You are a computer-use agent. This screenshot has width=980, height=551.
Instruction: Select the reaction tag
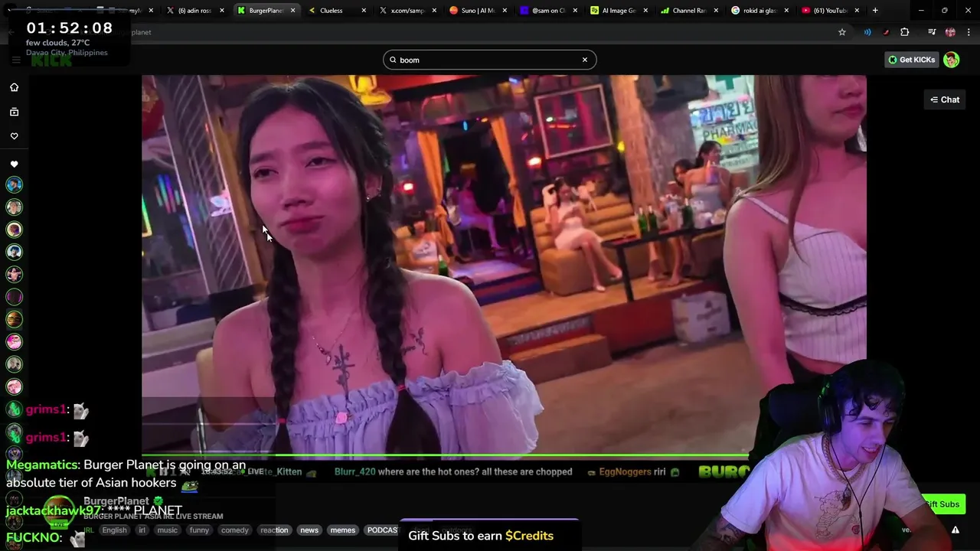[274, 530]
